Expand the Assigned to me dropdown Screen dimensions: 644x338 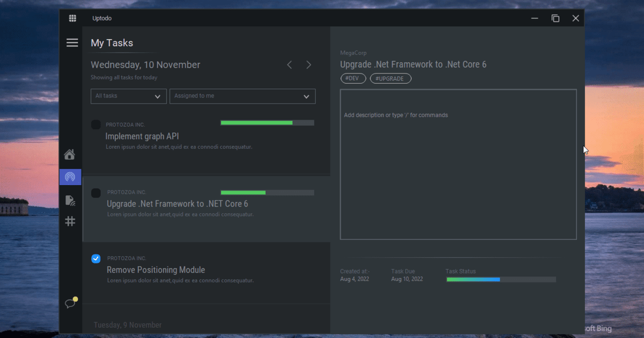pos(243,96)
